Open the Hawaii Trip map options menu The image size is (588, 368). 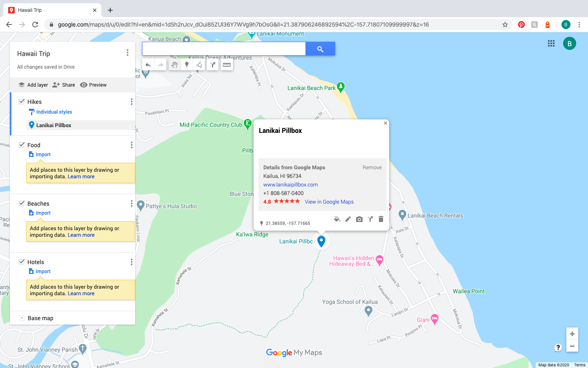click(x=127, y=53)
